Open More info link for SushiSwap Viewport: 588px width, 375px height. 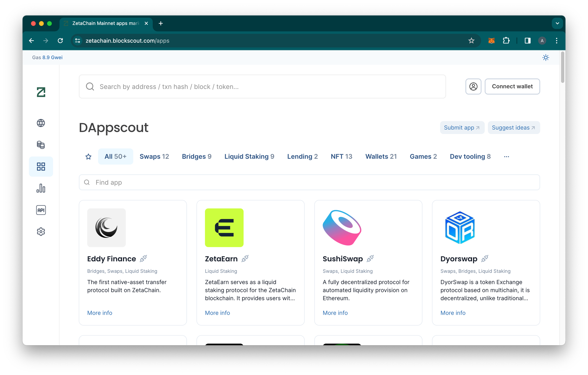[x=335, y=313]
